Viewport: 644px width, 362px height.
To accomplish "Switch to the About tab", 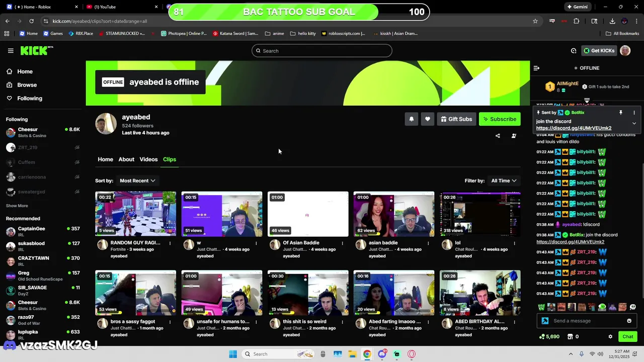I will tap(126, 159).
